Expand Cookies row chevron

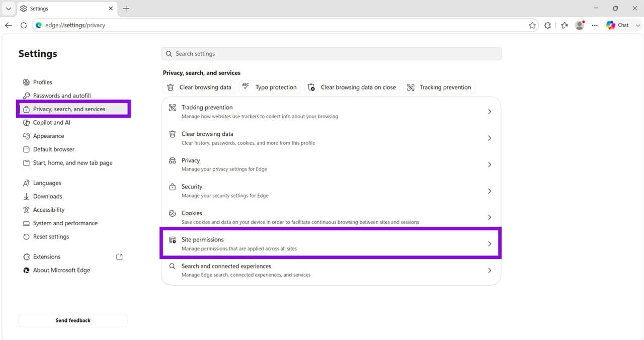(x=490, y=217)
